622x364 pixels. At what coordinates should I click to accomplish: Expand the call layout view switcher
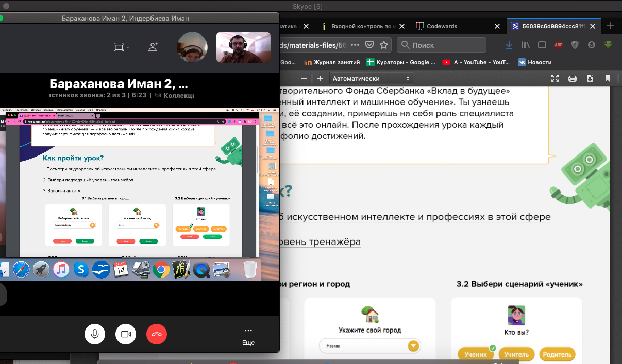click(x=122, y=47)
